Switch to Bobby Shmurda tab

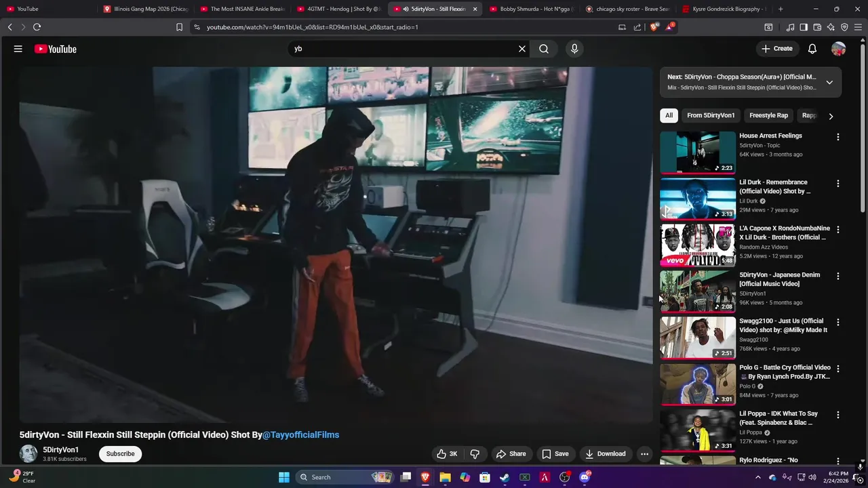click(x=532, y=9)
